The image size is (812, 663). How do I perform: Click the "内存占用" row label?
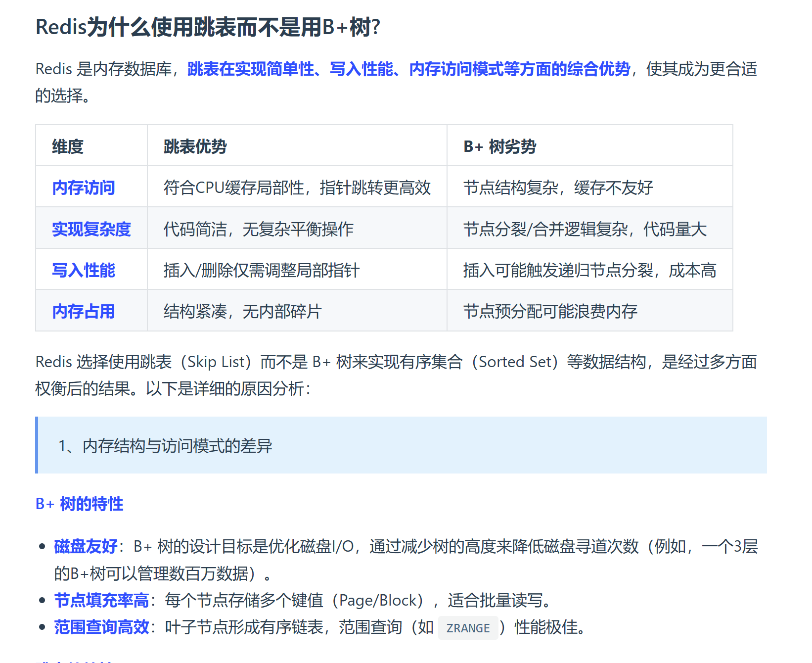tap(84, 311)
